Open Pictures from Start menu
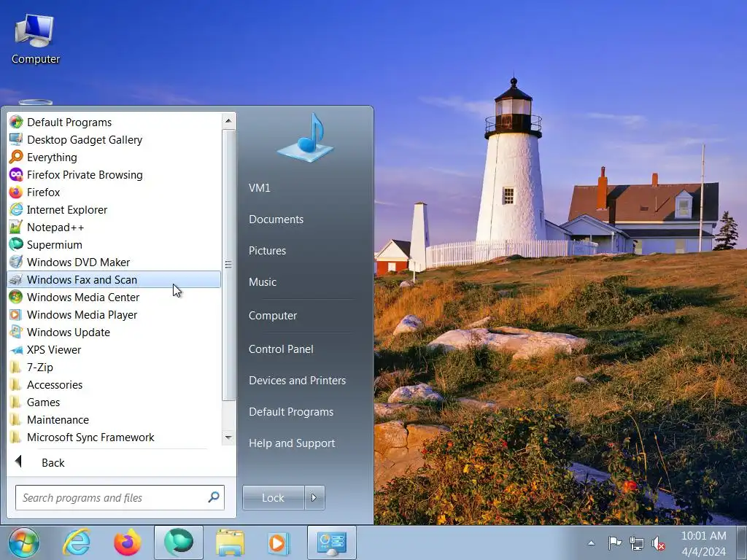This screenshot has height=560, width=747. point(267,251)
